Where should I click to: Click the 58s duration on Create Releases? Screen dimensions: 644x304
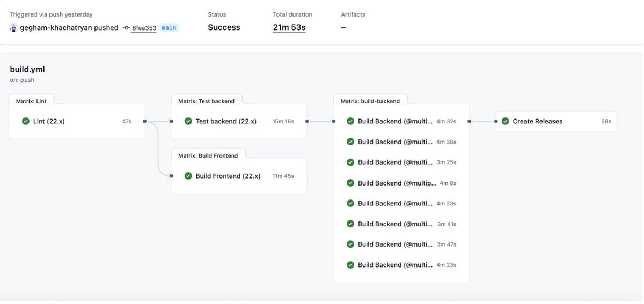[606, 122]
